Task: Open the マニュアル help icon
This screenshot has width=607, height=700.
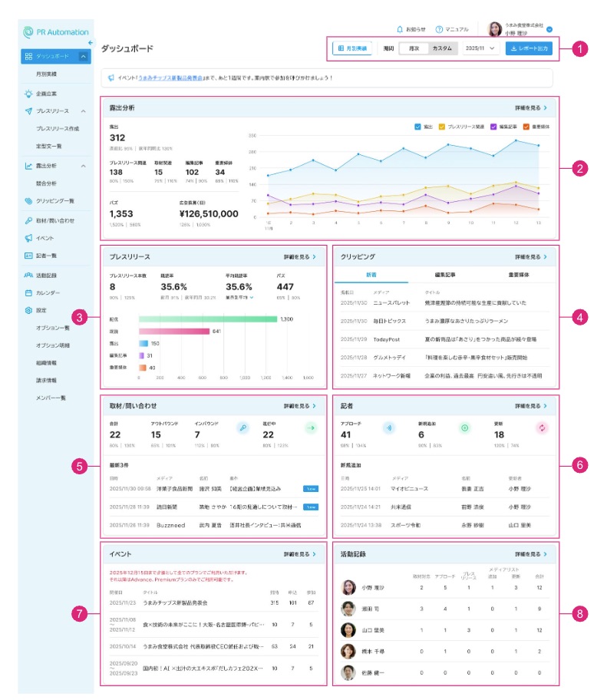Action: pyautogui.click(x=439, y=28)
